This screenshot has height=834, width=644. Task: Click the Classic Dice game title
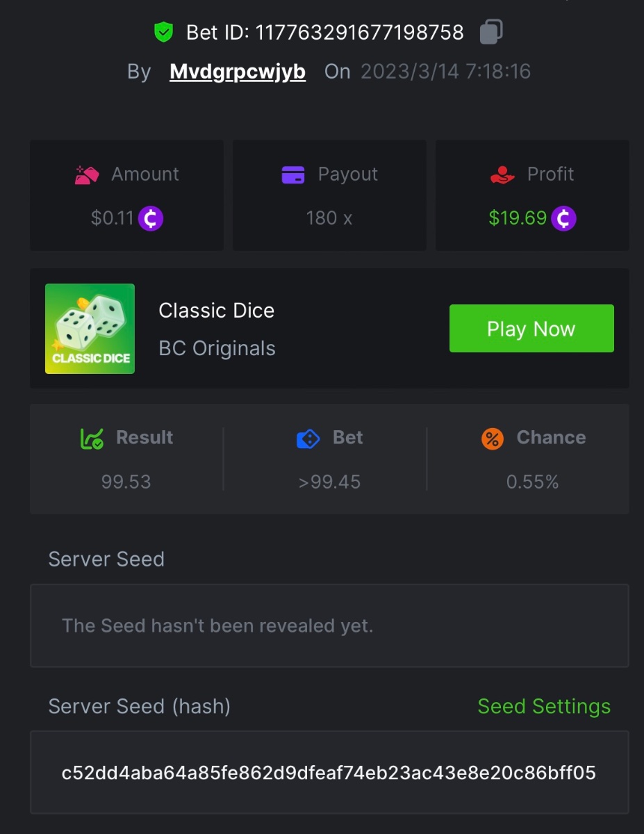[x=216, y=311]
